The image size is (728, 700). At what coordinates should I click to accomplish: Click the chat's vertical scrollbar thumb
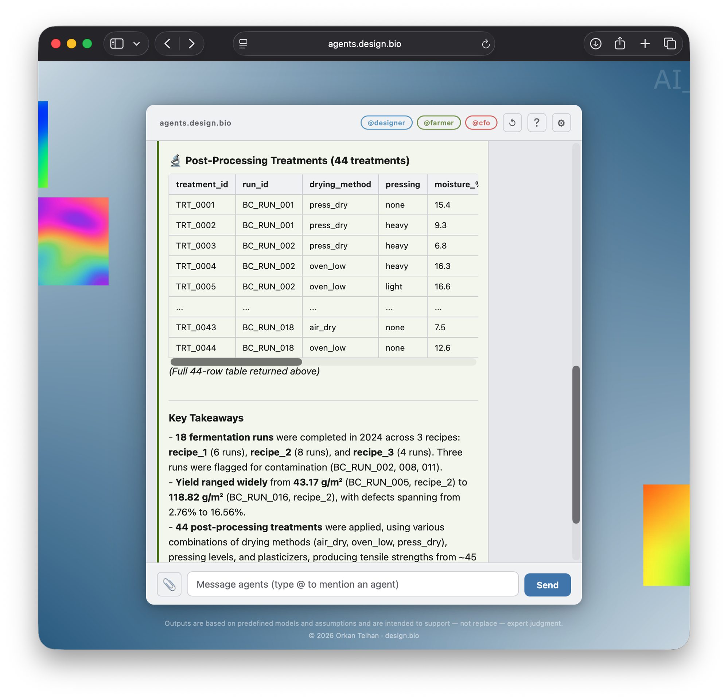click(576, 444)
